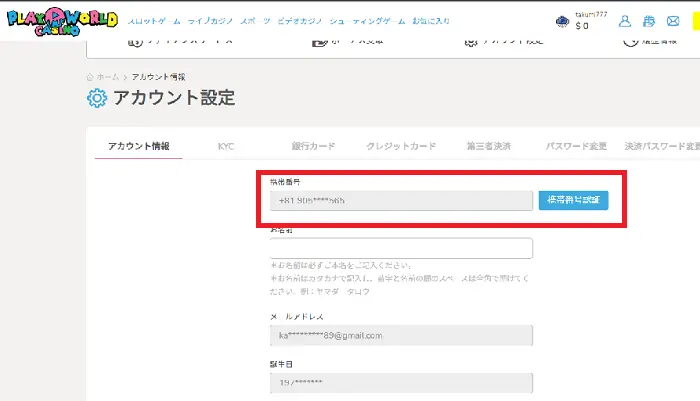Click the Play World Casino logo

click(x=60, y=19)
